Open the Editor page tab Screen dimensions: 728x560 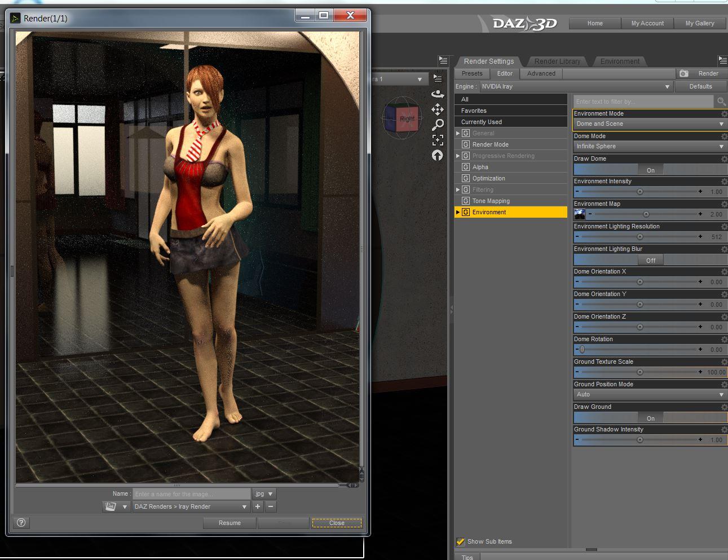[x=505, y=73]
